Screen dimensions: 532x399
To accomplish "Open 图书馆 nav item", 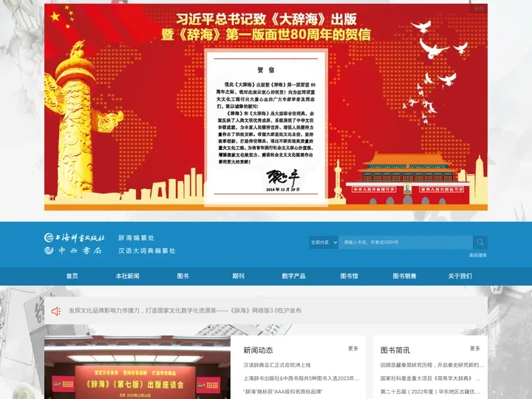I will point(349,276).
